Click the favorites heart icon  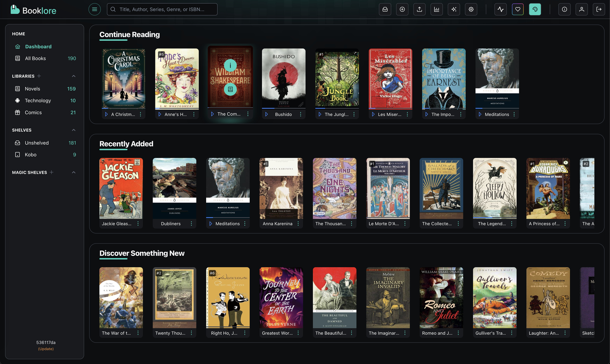click(518, 9)
